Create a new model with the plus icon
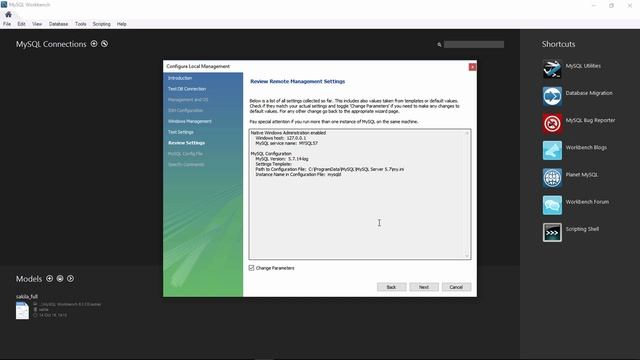Image resolution: width=640 pixels, height=360 pixels. click(x=49, y=278)
